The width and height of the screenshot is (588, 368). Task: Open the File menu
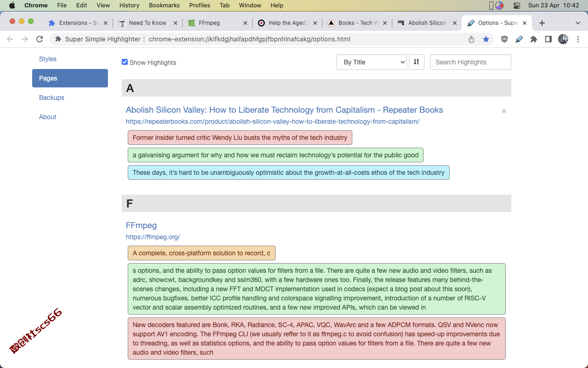coord(62,5)
